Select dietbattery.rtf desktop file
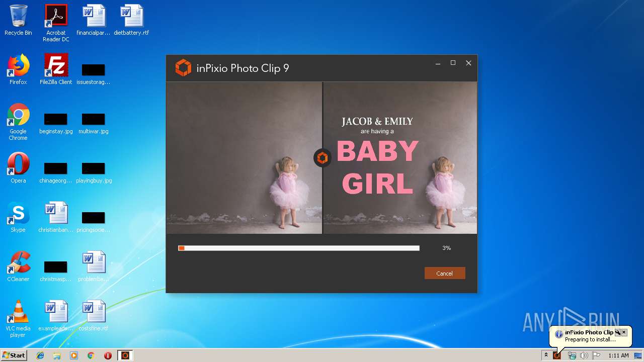The width and height of the screenshot is (644, 362). [x=131, y=20]
